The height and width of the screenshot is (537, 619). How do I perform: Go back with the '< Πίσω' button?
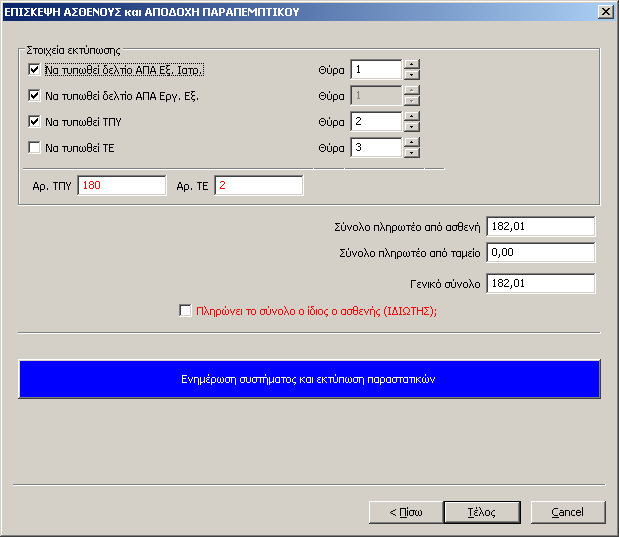click(407, 512)
